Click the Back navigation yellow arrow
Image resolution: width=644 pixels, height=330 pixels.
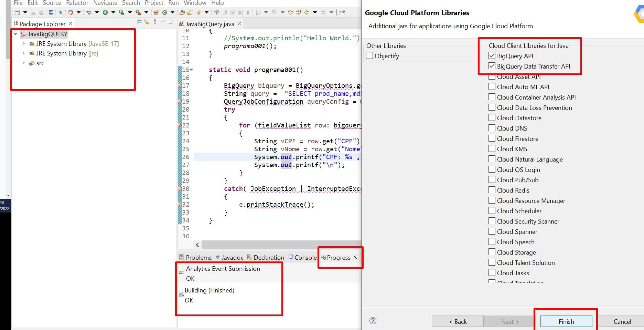tap(307, 12)
